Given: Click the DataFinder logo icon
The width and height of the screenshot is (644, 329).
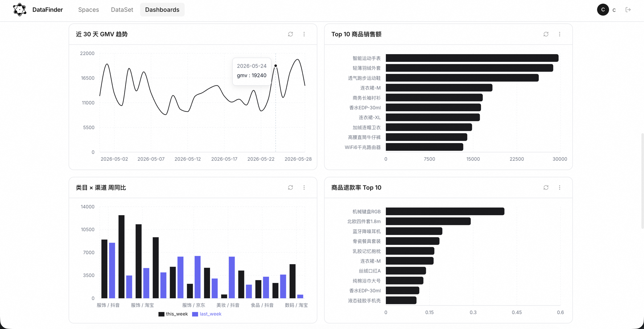Looking at the screenshot, I should pos(20,10).
